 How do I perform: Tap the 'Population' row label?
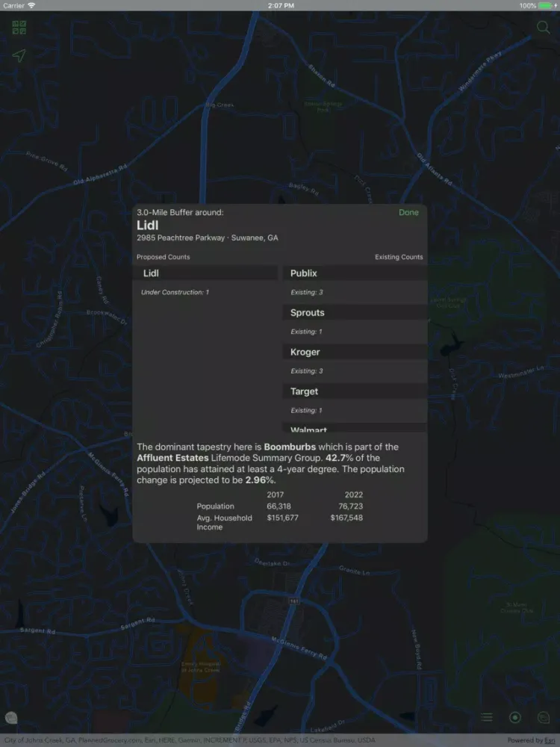pos(215,506)
